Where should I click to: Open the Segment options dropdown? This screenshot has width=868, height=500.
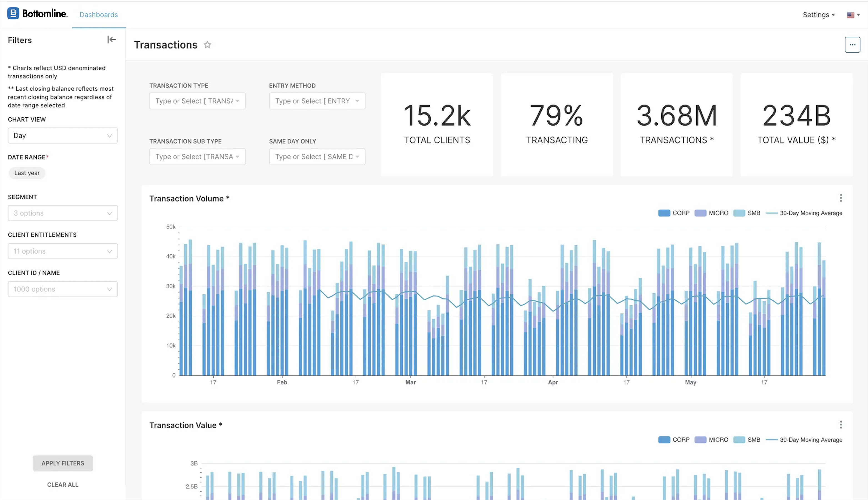[63, 213]
